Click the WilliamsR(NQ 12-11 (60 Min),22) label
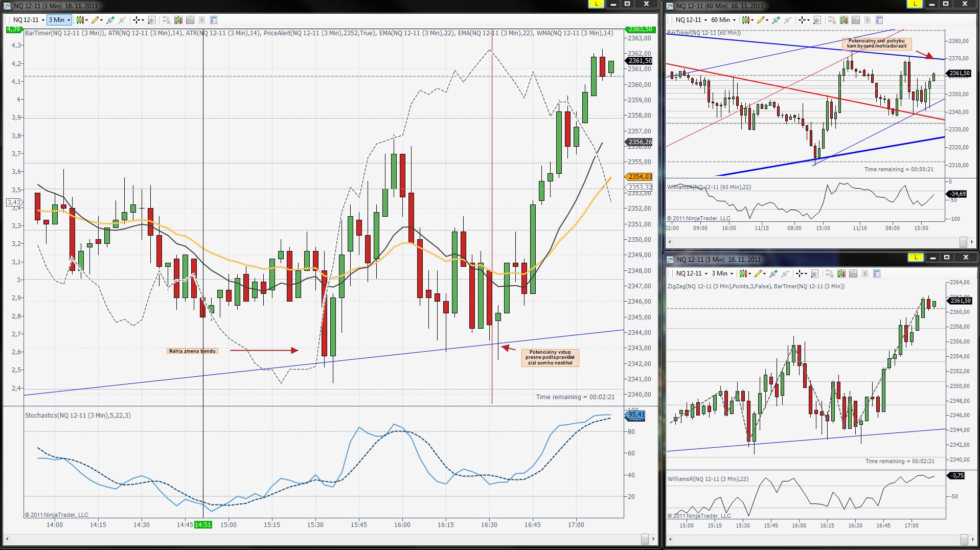 click(x=709, y=187)
